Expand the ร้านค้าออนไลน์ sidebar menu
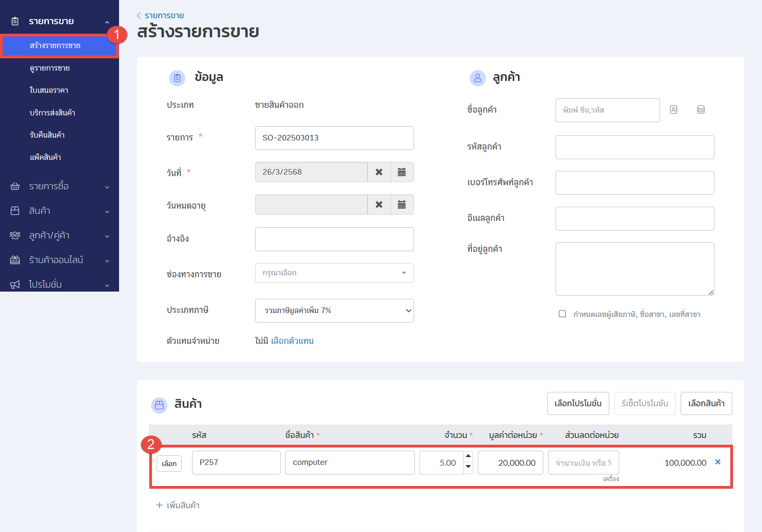 point(107,261)
